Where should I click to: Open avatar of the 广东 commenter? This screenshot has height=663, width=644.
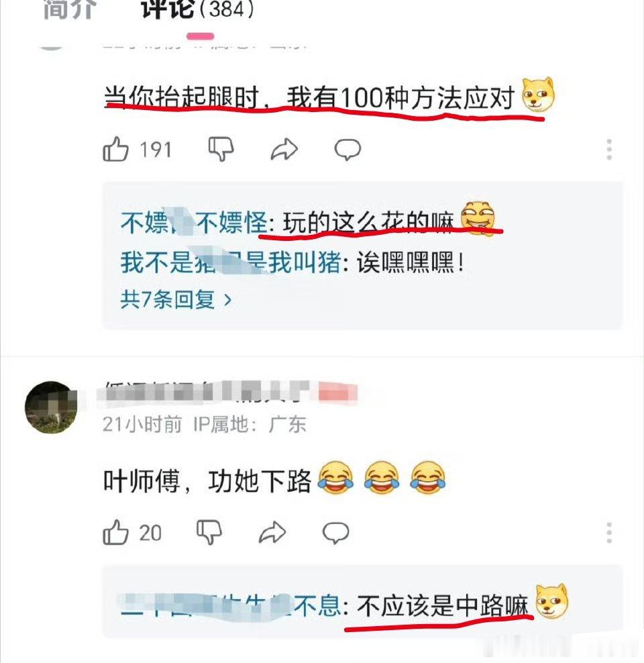[52, 407]
